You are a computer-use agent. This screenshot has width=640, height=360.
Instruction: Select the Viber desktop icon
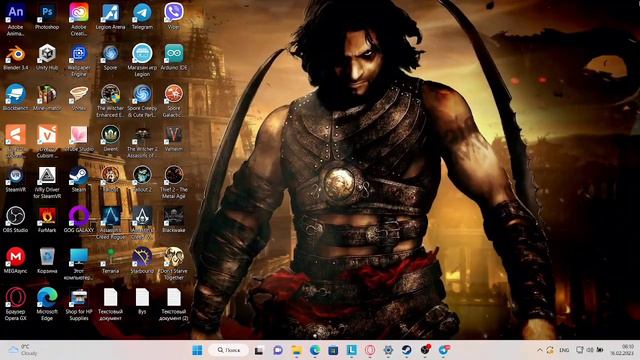174,16
